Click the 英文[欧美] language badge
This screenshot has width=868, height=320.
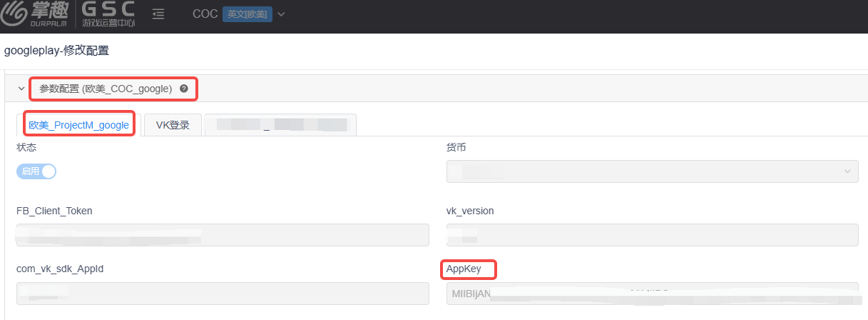point(247,14)
